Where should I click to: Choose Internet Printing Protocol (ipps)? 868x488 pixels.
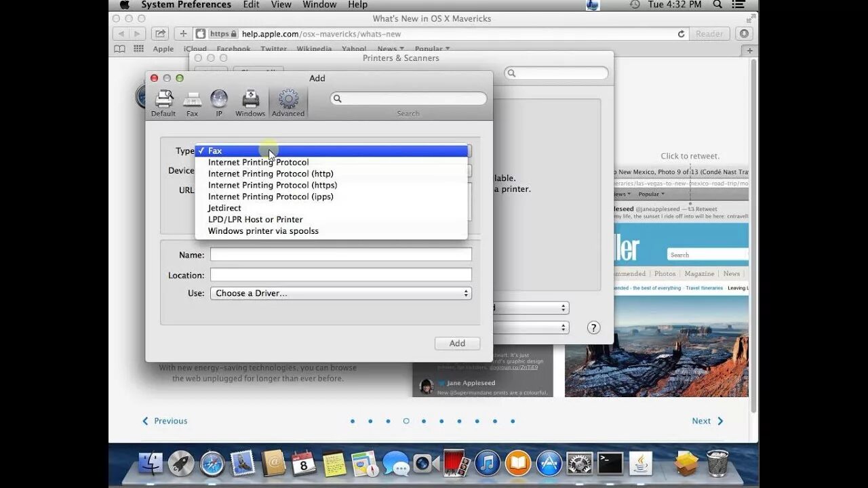(332, 197)
